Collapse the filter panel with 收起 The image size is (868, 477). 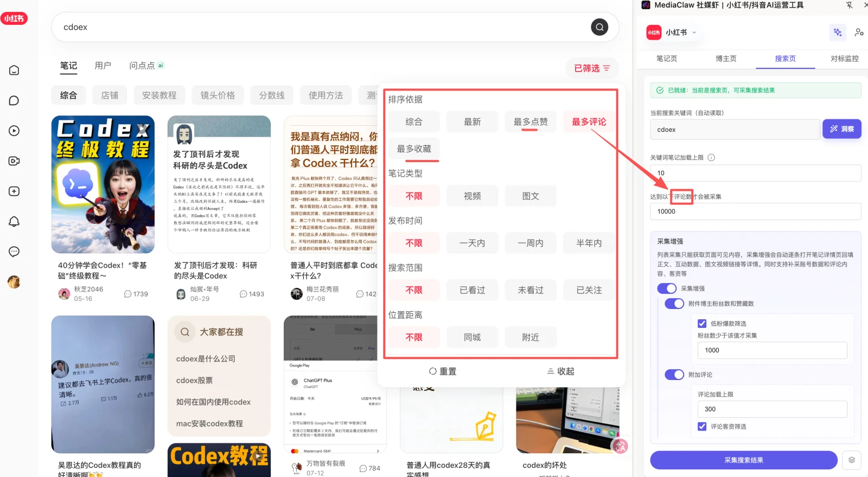(x=560, y=371)
